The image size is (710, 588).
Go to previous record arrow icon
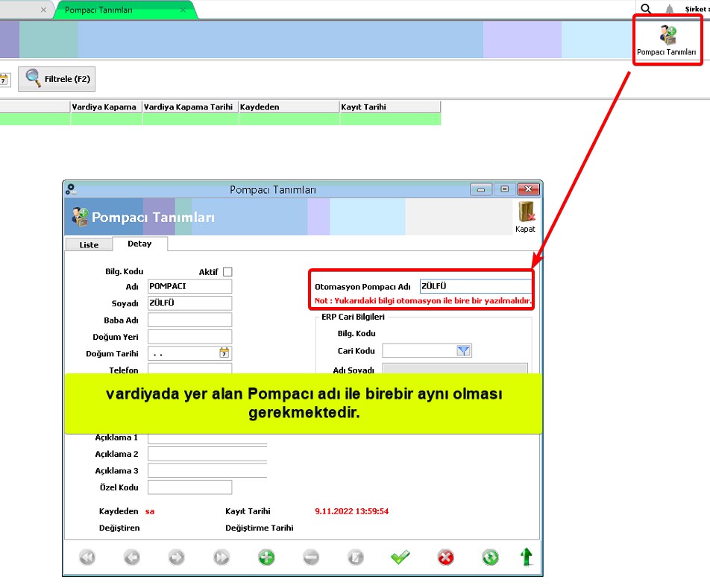(132, 557)
